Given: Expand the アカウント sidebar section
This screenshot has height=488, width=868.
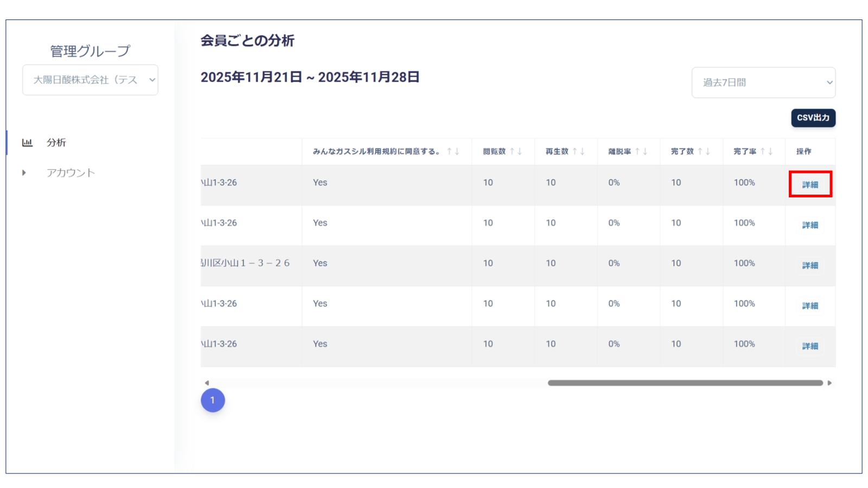Looking at the screenshot, I should pos(24,172).
